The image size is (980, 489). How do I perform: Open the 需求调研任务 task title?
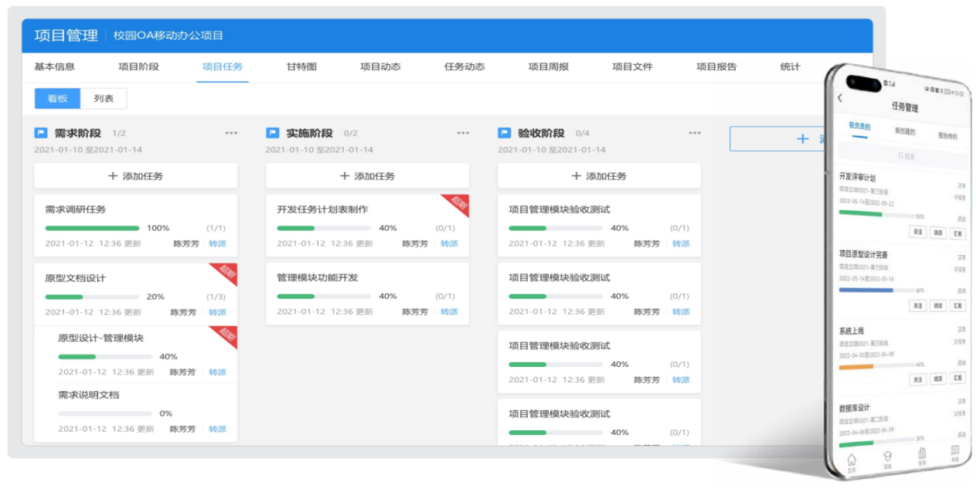[76, 209]
